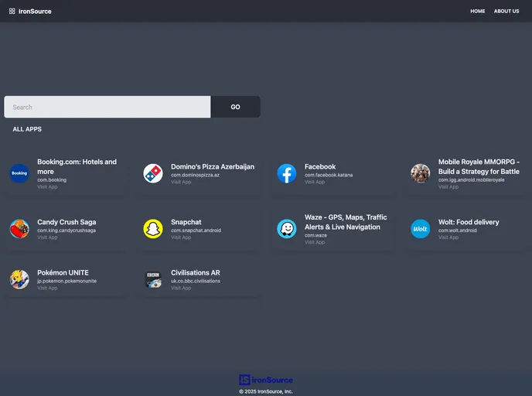Viewport: 532px width, 396px height.
Task: Open the Snapchat ghost icon
Action: pyautogui.click(x=153, y=229)
